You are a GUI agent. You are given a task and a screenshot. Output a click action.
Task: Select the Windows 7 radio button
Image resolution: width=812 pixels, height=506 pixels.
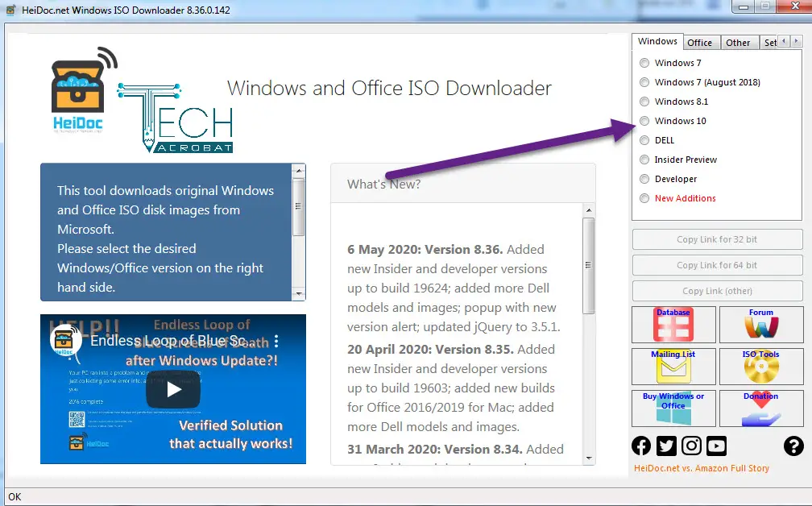coord(644,63)
